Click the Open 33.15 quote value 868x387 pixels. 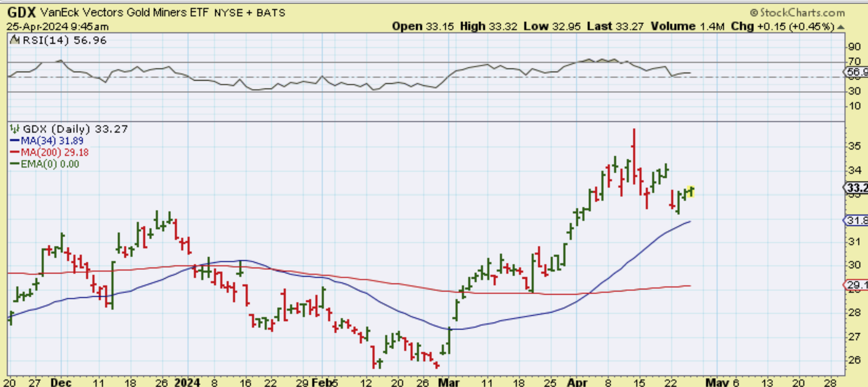[x=423, y=26]
